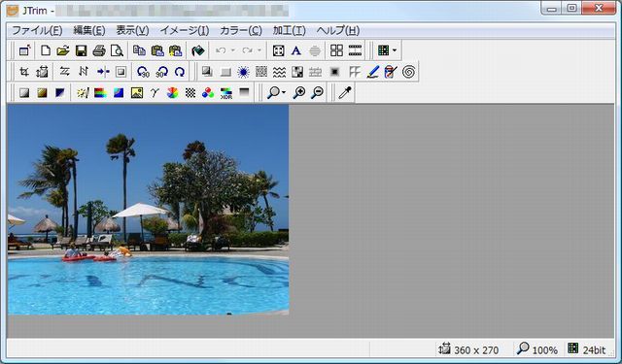Click the New file icon
This screenshot has height=364, width=622.
tap(46, 50)
